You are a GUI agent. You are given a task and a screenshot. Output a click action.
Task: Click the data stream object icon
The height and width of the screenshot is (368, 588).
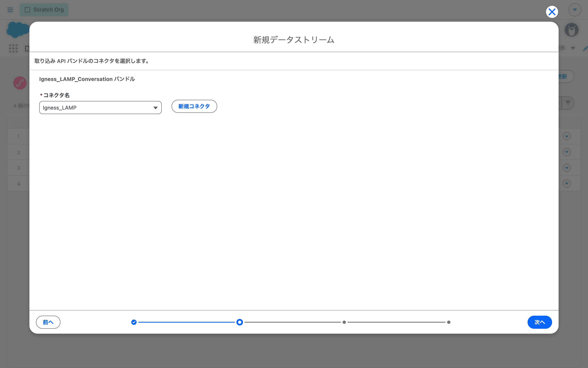(x=20, y=83)
